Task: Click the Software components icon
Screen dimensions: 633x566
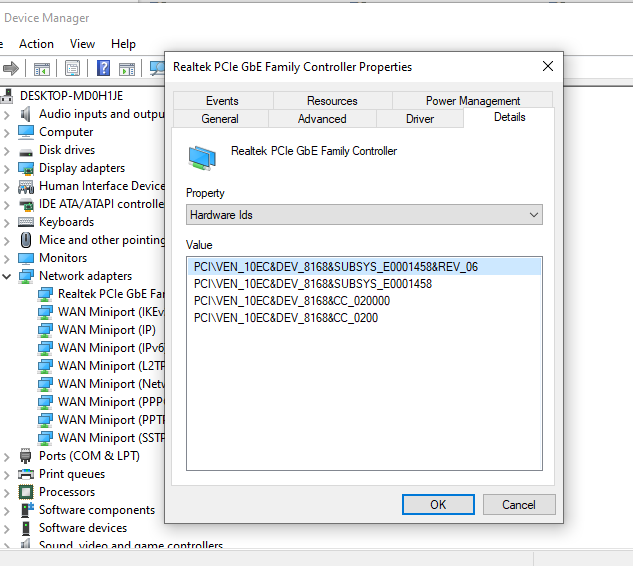Action: (27, 509)
